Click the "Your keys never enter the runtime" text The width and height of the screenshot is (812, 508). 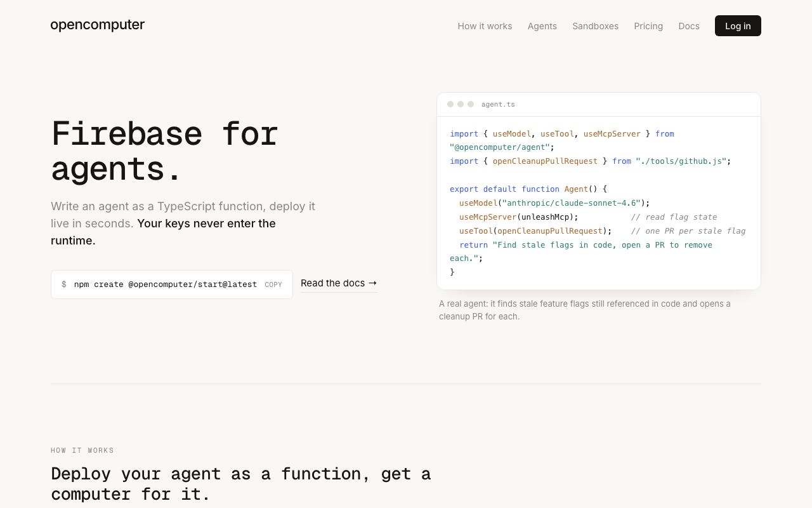[x=163, y=232]
